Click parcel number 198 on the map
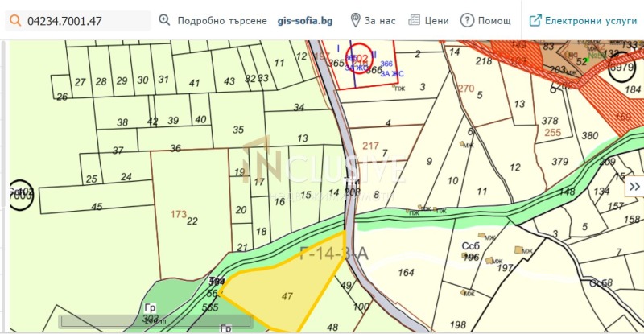The width and height of the screenshot is (644, 334). coord(457,325)
